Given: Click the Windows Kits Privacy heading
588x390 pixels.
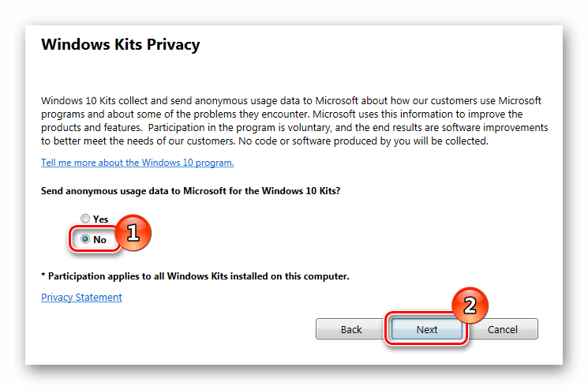Looking at the screenshot, I should 121,45.
